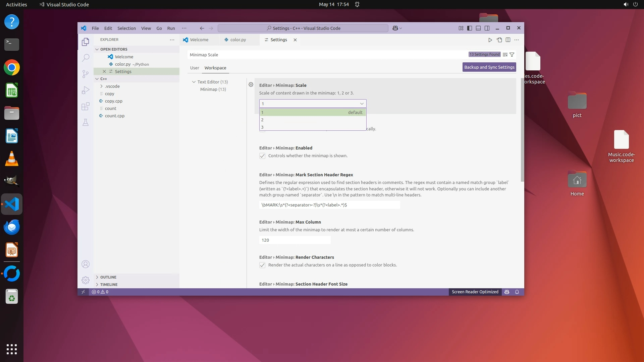Open the Testing flask icon
The height and width of the screenshot is (362, 644).
pyautogui.click(x=86, y=122)
